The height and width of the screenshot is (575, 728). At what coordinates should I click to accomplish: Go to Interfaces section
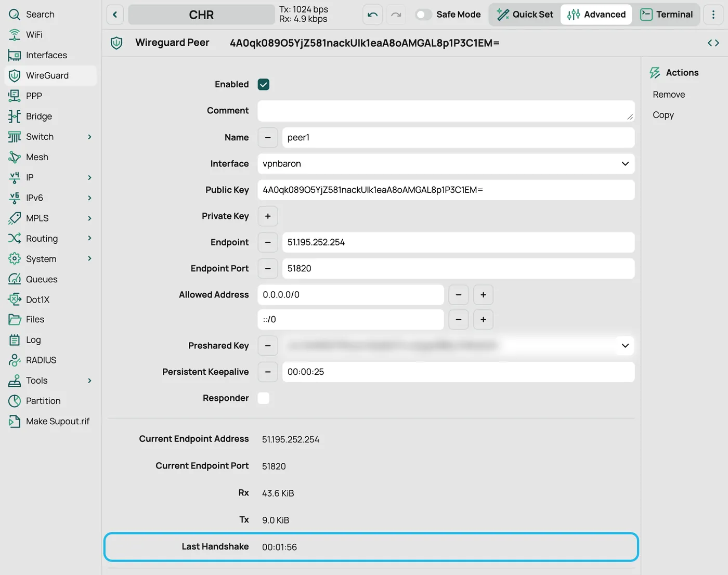point(37,55)
